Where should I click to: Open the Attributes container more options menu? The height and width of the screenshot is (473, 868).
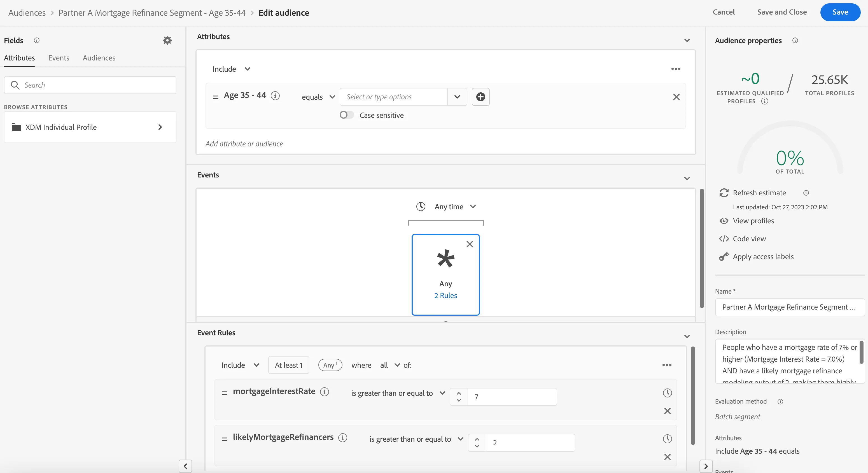point(676,69)
